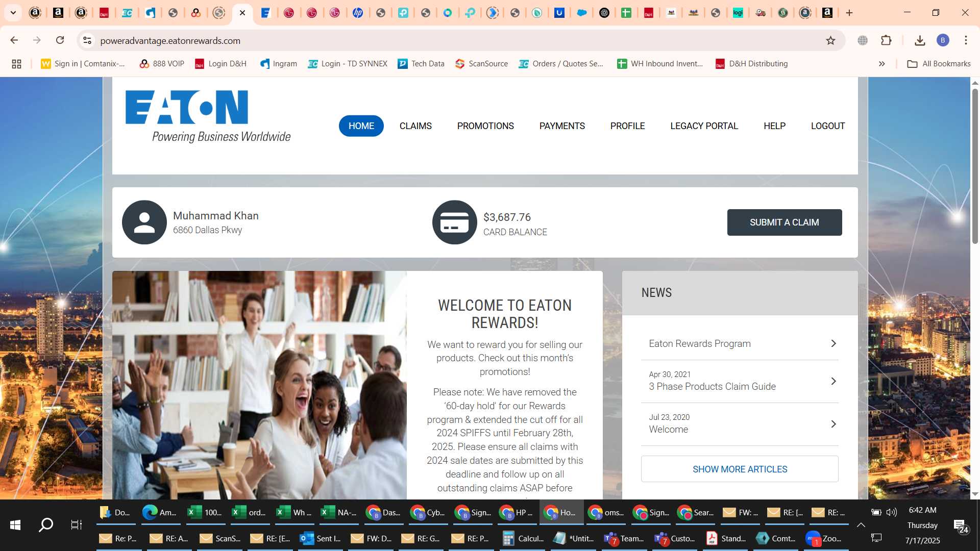Open Sign in Comtanix bookmark
The image size is (980, 551).
[83, 64]
